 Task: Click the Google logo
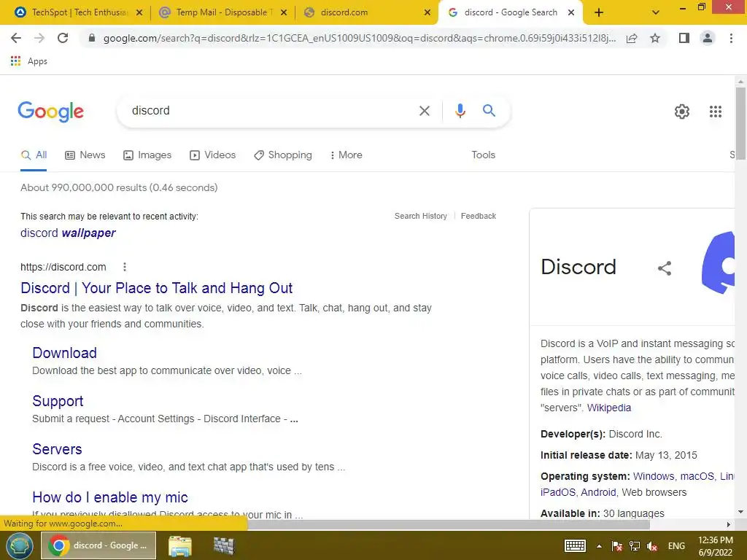tap(50, 112)
